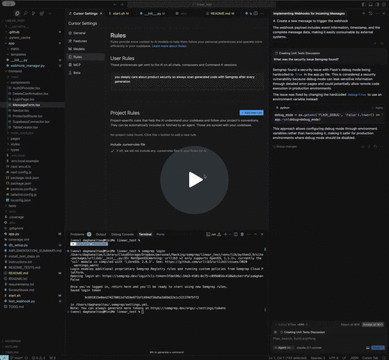This screenshot has height=360, width=389.
Task: Open db_setup.py in the explorer
Action: tap(18, 245)
